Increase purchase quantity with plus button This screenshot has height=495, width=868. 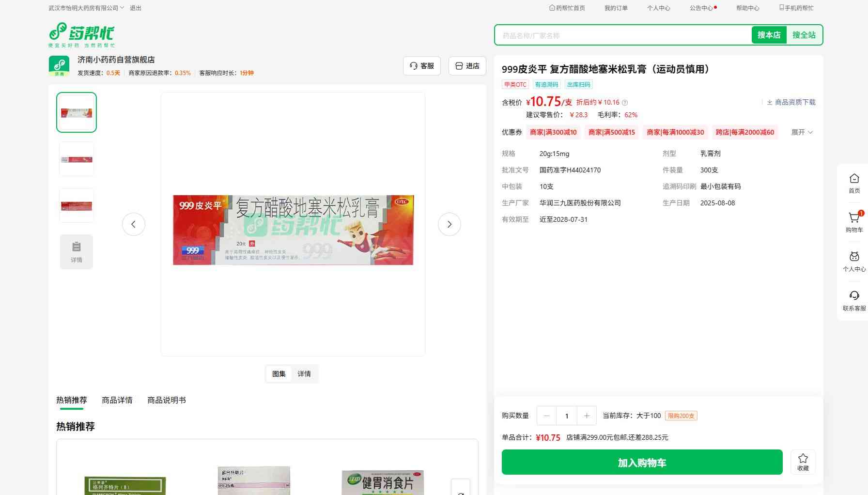click(x=587, y=416)
